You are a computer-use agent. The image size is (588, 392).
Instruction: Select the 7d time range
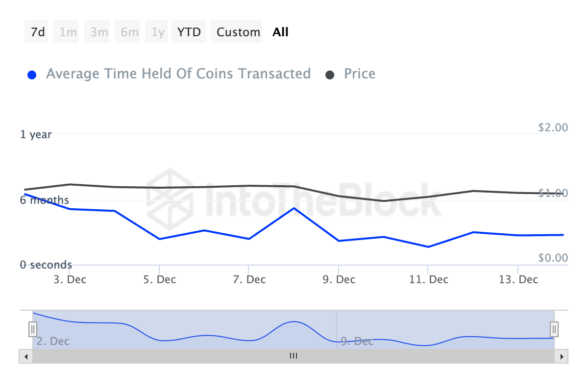tap(36, 31)
